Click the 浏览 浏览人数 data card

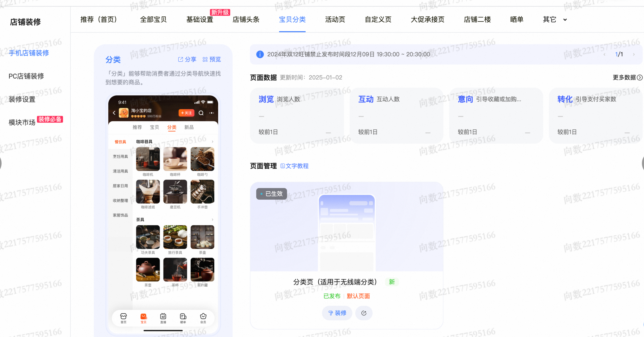pyautogui.click(x=297, y=115)
